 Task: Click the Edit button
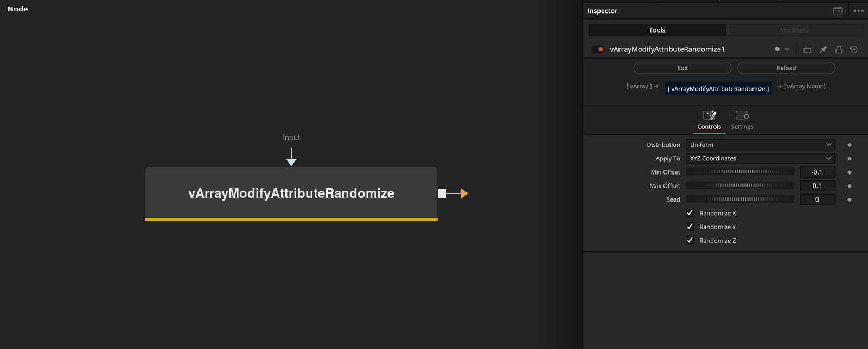click(x=682, y=68)
